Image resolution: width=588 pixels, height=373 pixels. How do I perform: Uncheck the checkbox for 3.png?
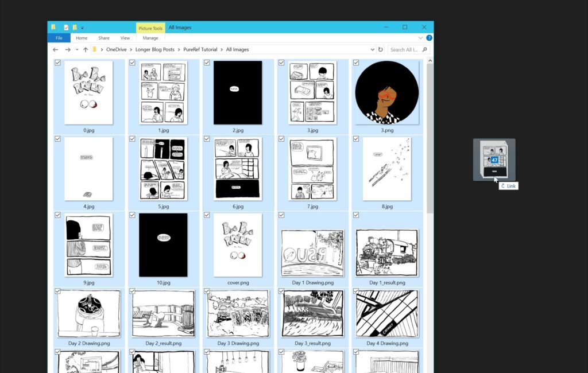356,63
